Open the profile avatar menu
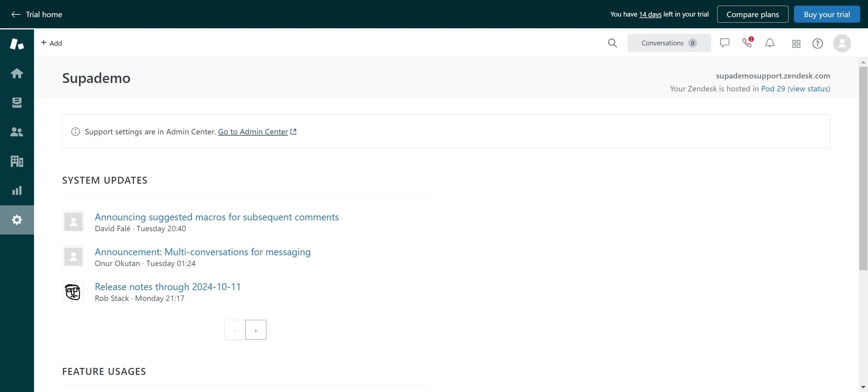Screen dimensions: 868x392 click(x=842, y=43)
